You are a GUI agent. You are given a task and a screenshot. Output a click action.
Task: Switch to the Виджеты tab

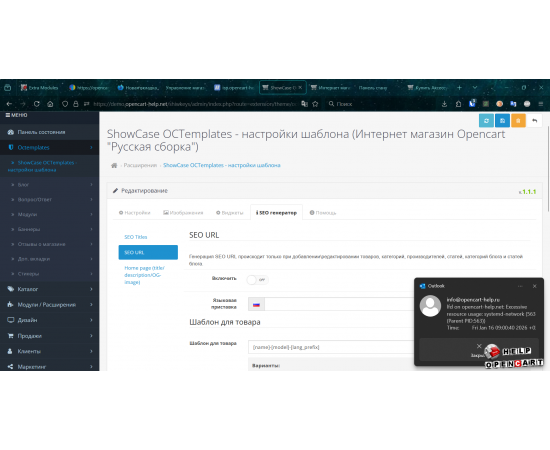[x=229, y=213]
